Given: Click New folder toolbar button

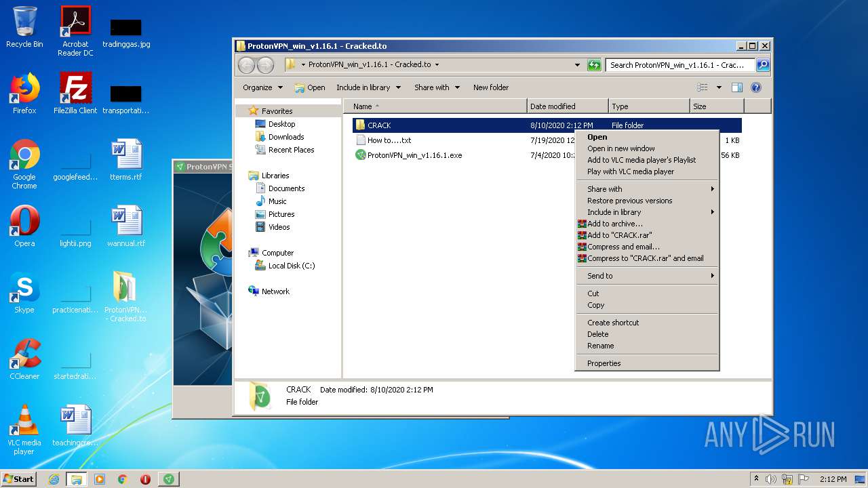Looking at the screenshot, I should pos(491,87).
